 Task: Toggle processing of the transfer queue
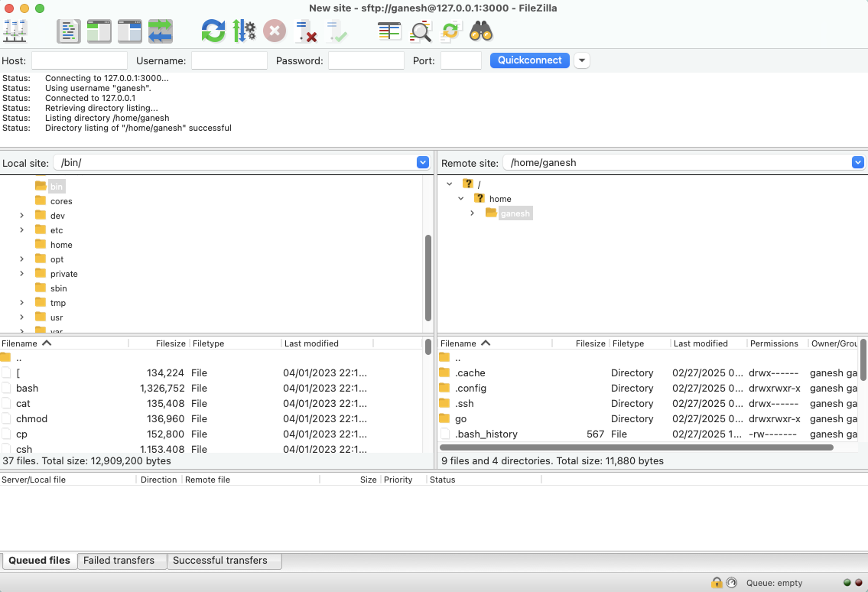tap(243, 31)
